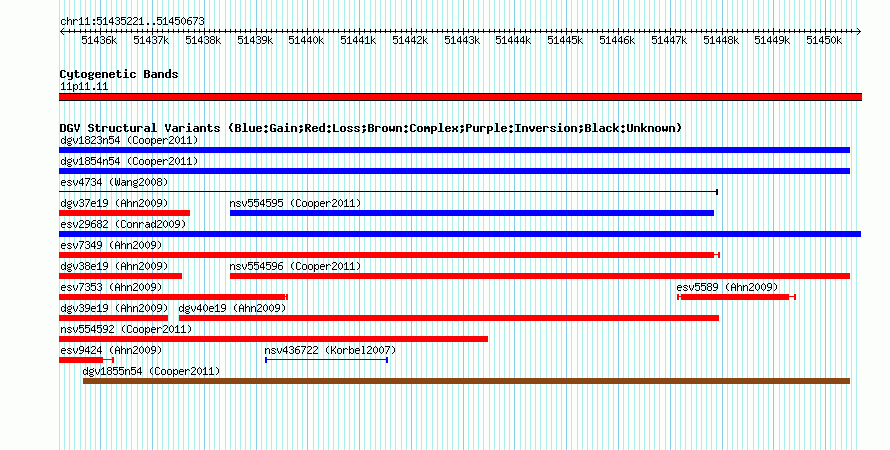This screenshot has width=890, height=450.
Task: Click the dgv1855n54 (Cooper2011) brown complex bar
Action: tap(466, 381)
